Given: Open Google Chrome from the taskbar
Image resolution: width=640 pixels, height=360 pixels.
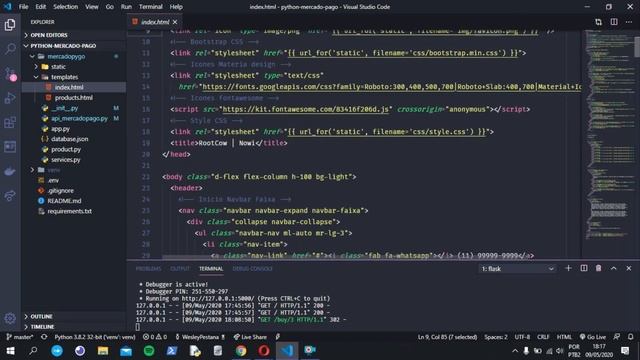Looking at the screenshot, I should tap(241, 351).
